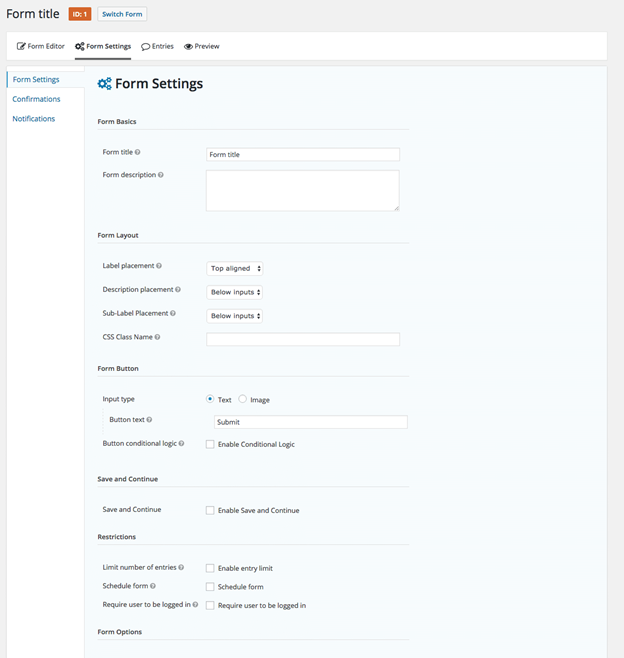
Task: Click help icon beside Form description
Action: pyautogui.click(x=161, y=175)
